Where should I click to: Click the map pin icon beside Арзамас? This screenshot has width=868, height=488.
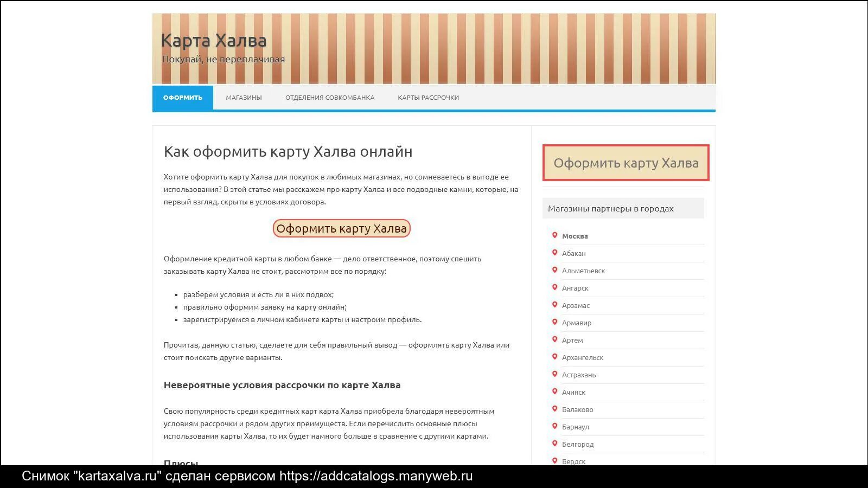pos(554,305)
